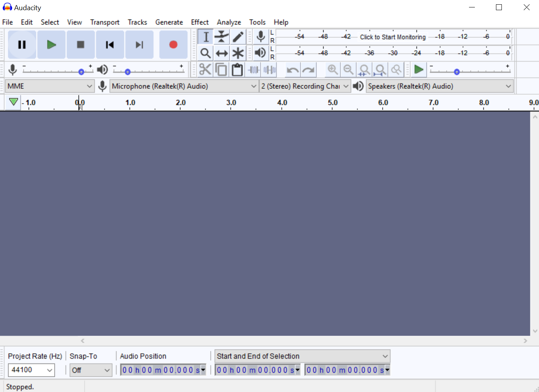
Task: Open the Generate menu
Action: tap(169, 22)
